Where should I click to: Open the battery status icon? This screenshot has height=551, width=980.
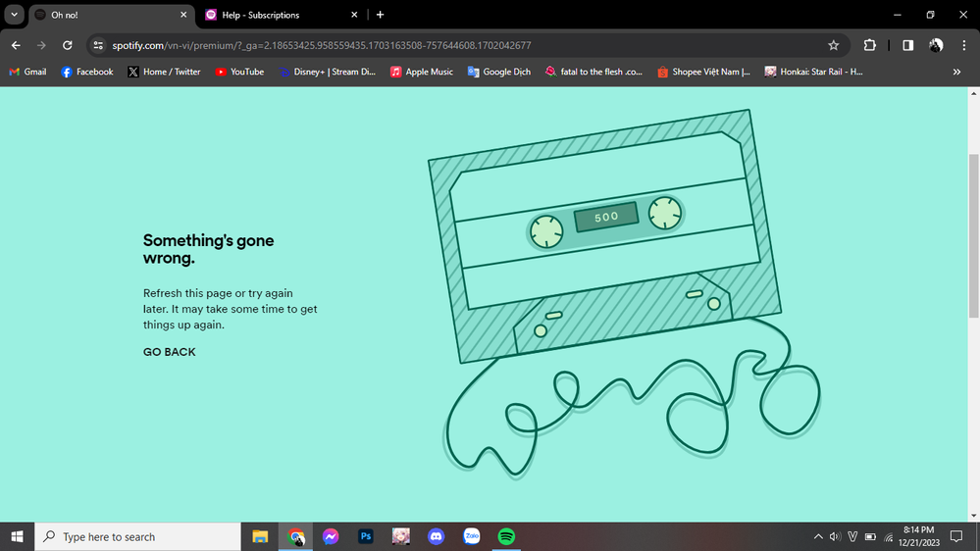(x=870, y=536)
